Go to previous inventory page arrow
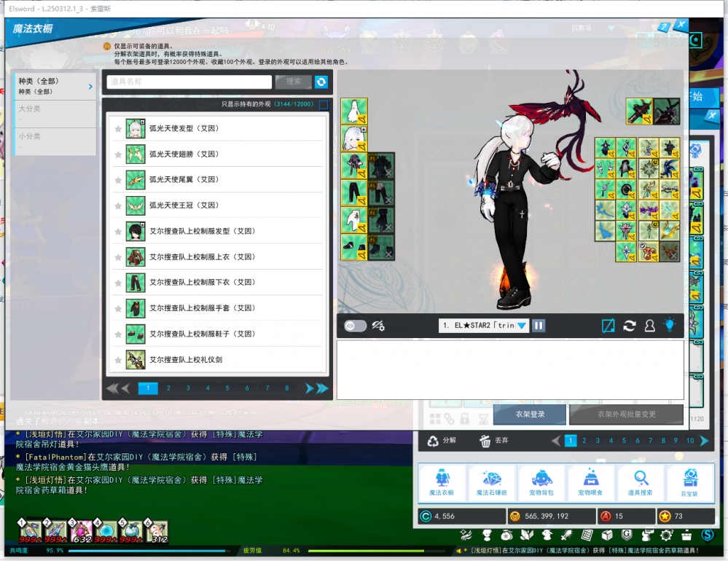Screen dimensions: 728x561 [556, 441]
